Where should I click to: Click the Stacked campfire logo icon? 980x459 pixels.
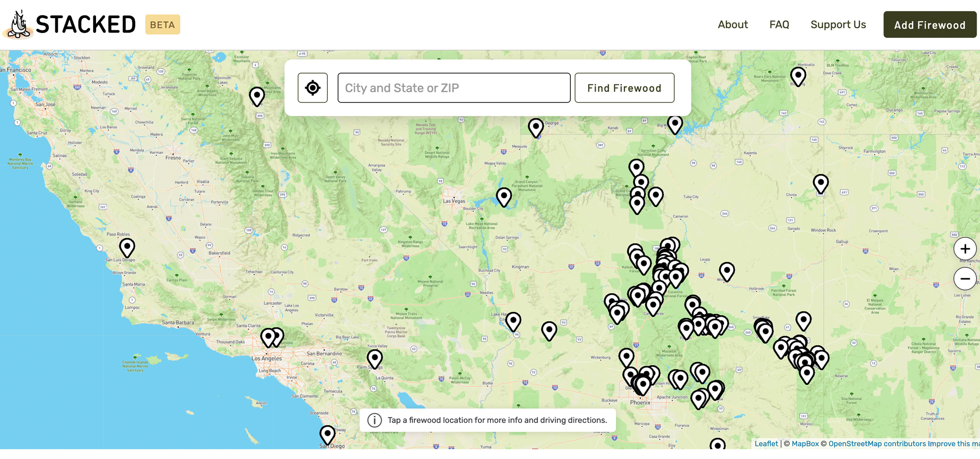point(19,25)
